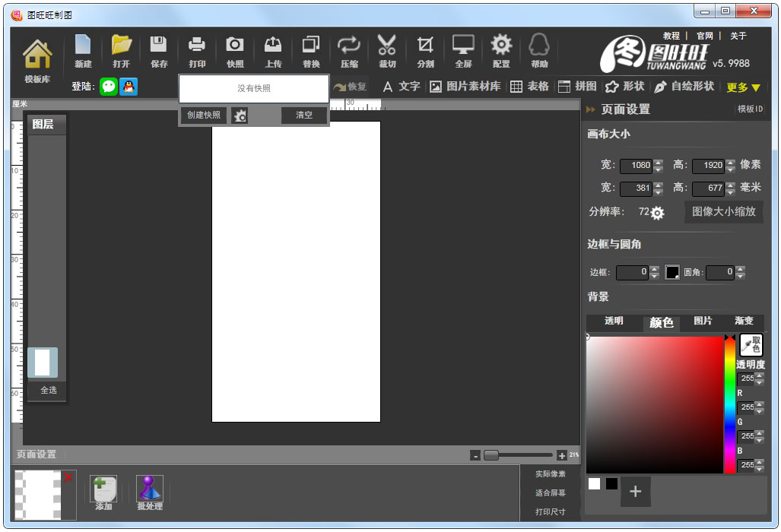Click the zoom in plus button
The image size is (781, 532).
(561, 455)
